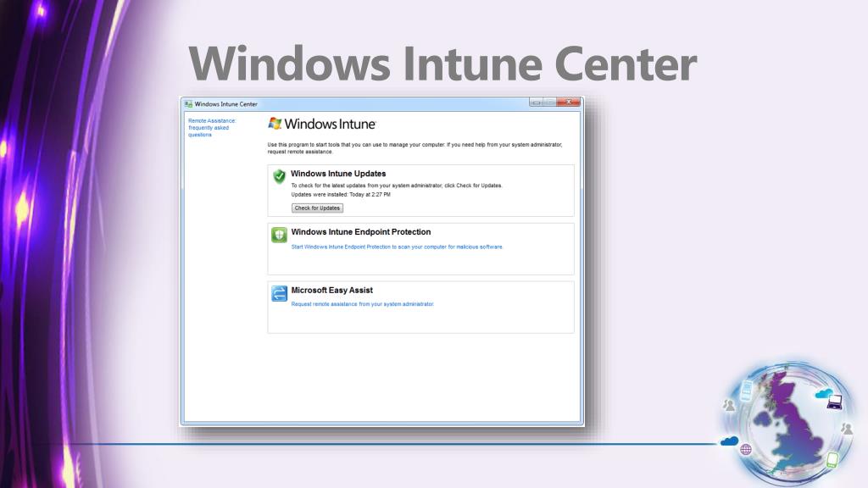Minimize the Windows Intune Center window
The image size is (868, 488).
pyautogui.click(x=536, y=103)
